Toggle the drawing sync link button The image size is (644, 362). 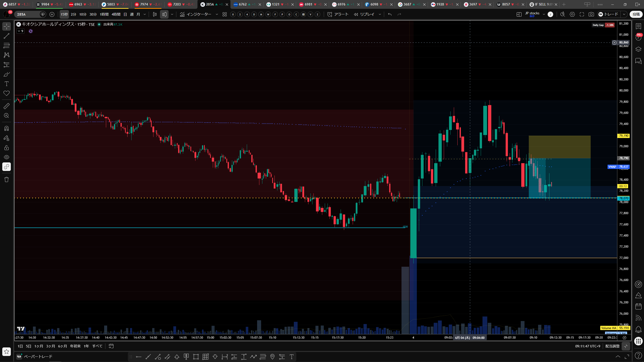coord(7,167)
